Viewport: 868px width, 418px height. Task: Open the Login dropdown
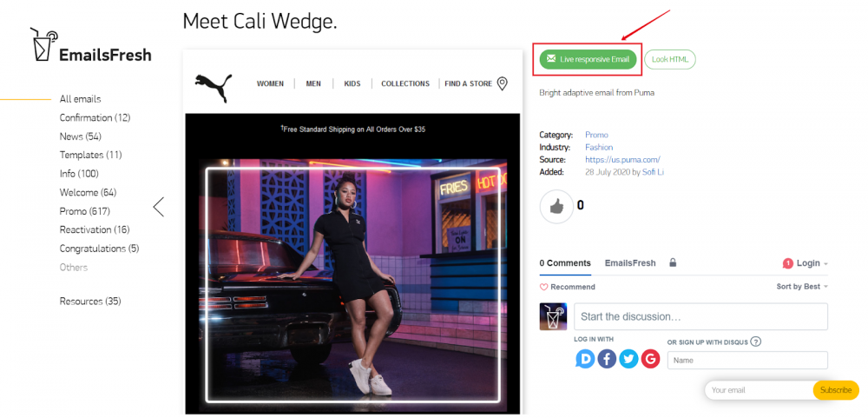coord(806,263)
